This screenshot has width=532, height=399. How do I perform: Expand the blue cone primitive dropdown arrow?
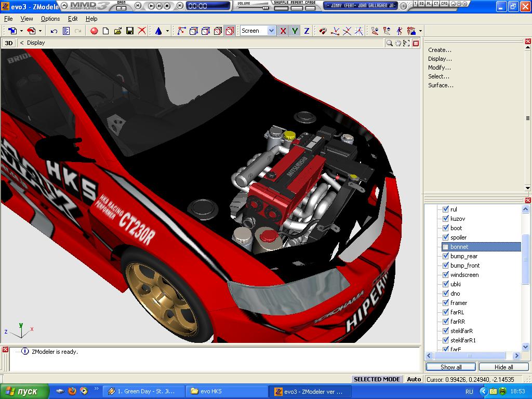click(x=167, y=31)
